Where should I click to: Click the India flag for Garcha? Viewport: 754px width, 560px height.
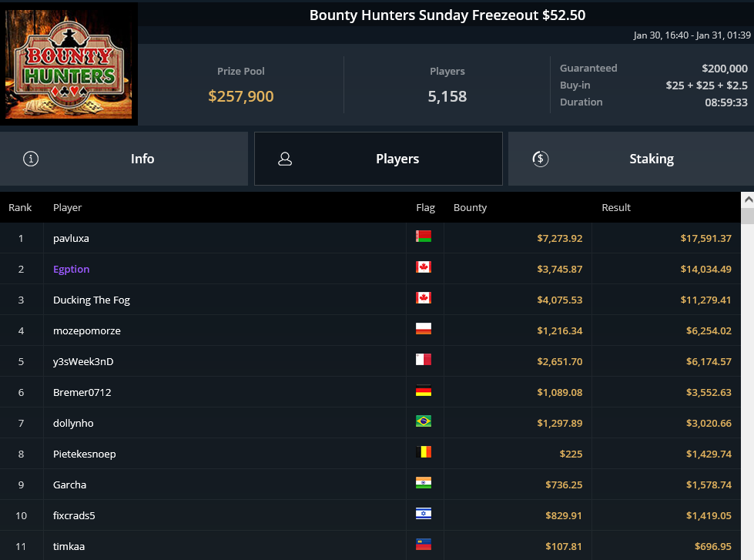[423, 482]
